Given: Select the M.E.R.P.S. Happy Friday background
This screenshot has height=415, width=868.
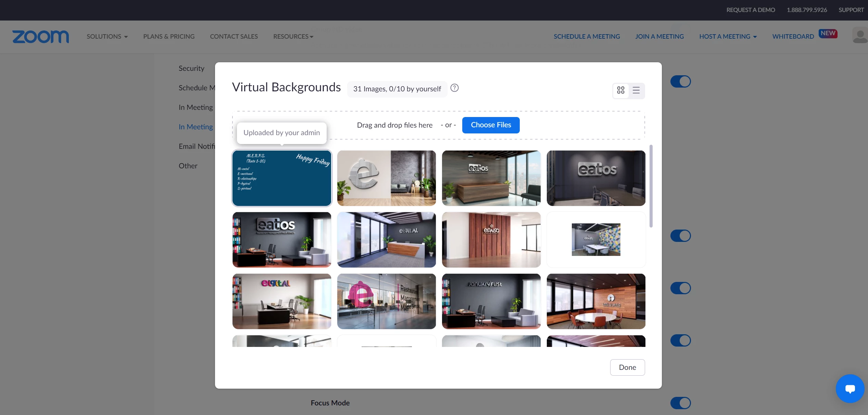Looking at the screenshot, I should (282, 178).
